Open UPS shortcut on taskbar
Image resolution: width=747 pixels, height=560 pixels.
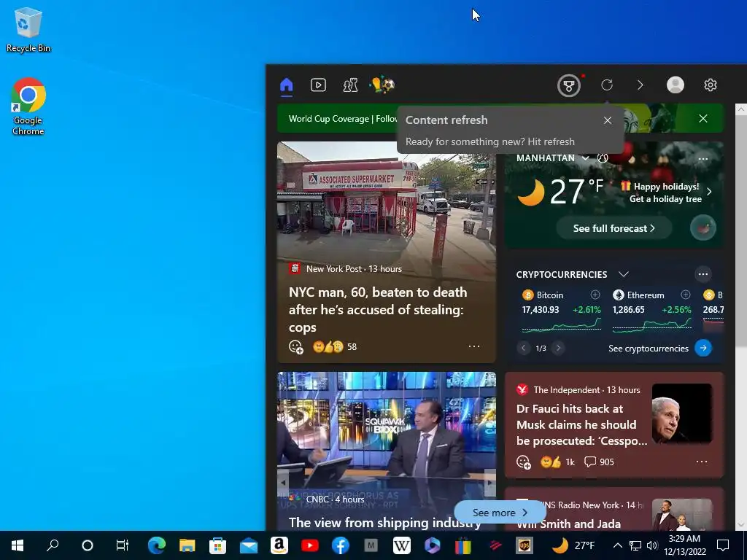(524, 545)
